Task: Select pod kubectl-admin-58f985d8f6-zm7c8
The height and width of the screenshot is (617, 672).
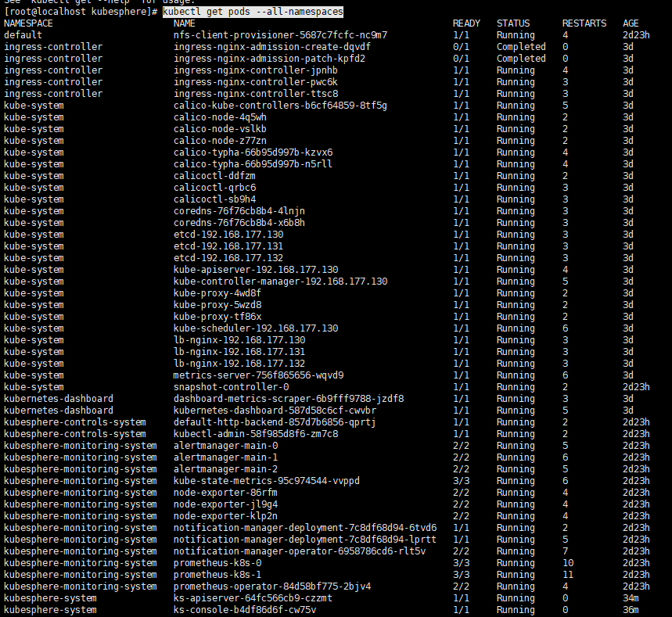Action: pyautogui.click(x=256, y=435)
